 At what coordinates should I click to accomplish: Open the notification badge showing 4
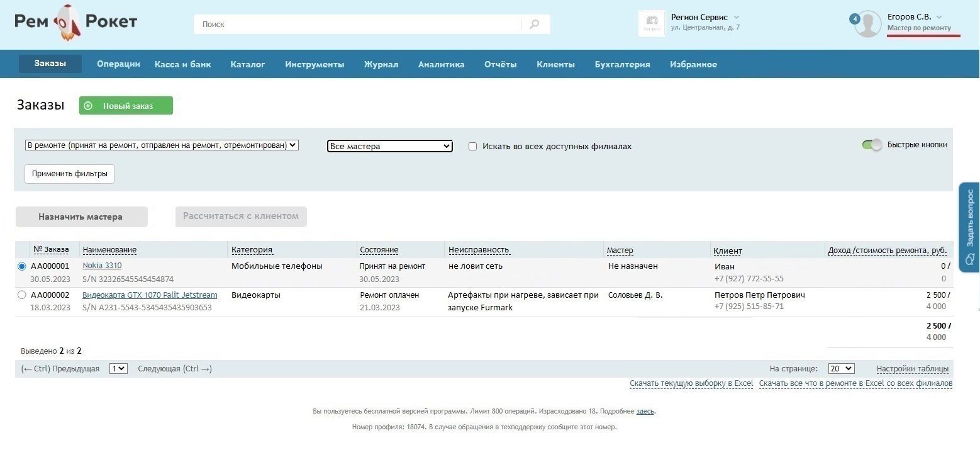click(x=854, y=19)
